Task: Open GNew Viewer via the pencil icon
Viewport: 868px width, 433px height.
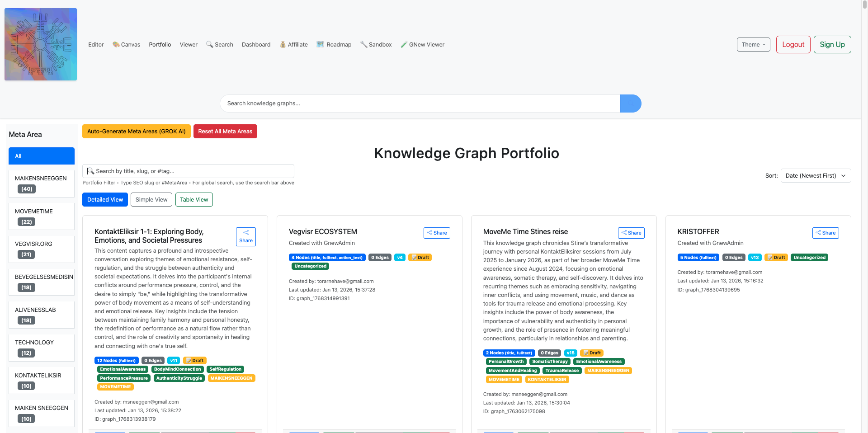Action: pos(404,44)
